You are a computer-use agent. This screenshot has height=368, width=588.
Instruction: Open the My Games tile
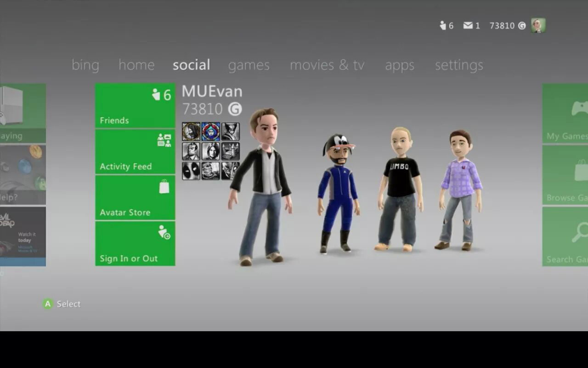coord(565,113)
